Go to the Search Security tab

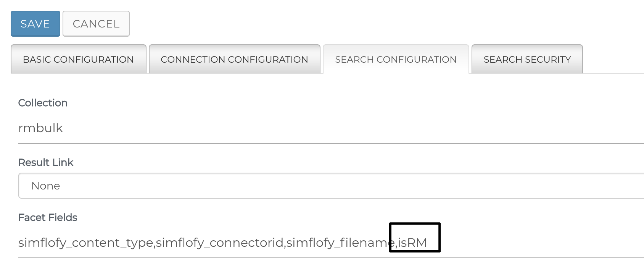click(527, 59)
